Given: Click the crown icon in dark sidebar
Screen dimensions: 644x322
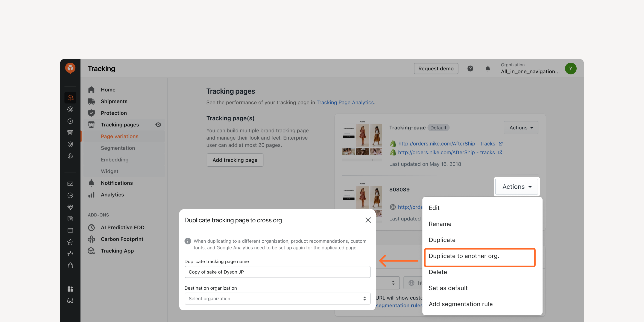Looking at the screenshot, I should [x=70, y=254].
